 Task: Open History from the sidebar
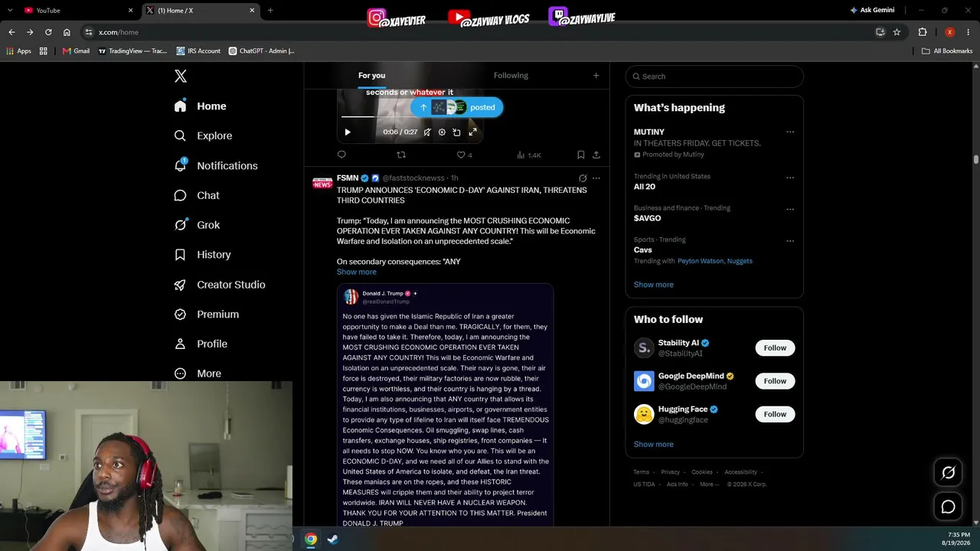click(202, 255)
